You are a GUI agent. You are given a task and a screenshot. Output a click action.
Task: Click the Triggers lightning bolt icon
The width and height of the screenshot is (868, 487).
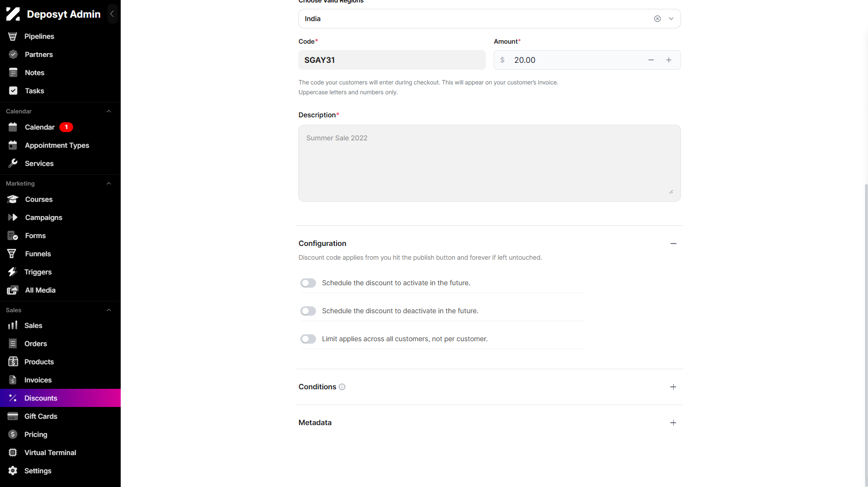(12, 272)
